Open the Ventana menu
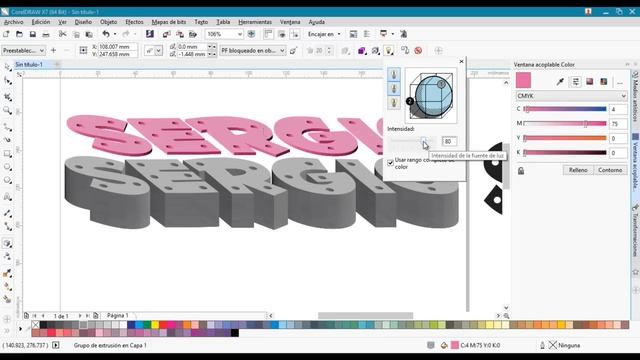The height and width of the screenshot is (360, 640). 290,22
